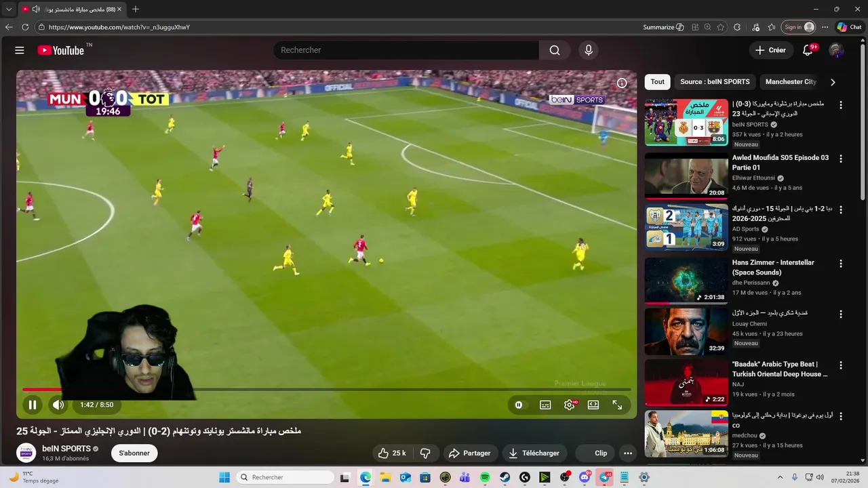Open options for the medchou video
The image size is (868, 488).
pos(841,415)
